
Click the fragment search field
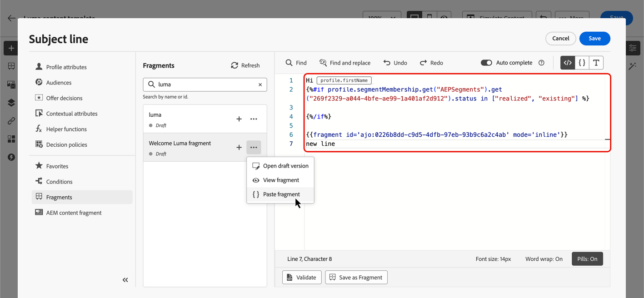205,84
